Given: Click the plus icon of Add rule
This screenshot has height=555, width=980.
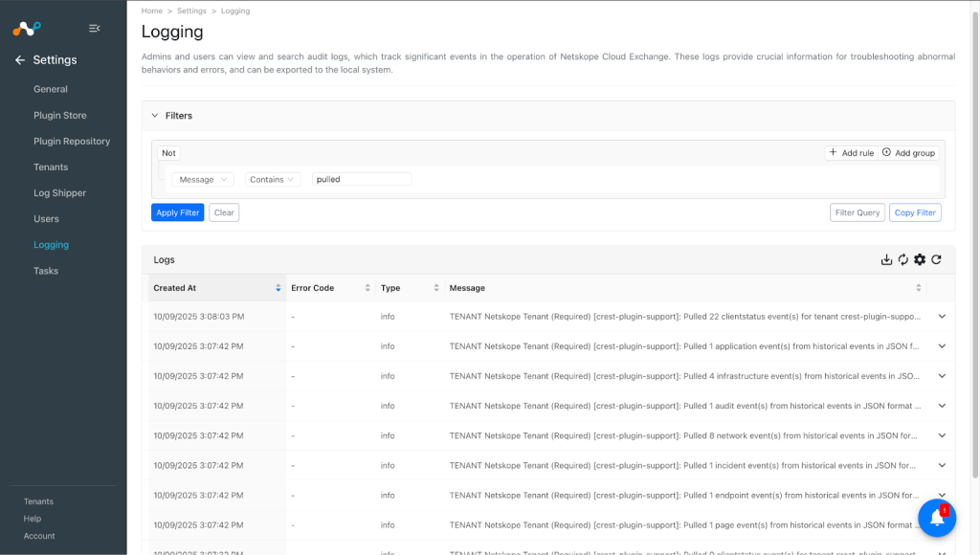Looking at the screenshot, I should [833, 152].
